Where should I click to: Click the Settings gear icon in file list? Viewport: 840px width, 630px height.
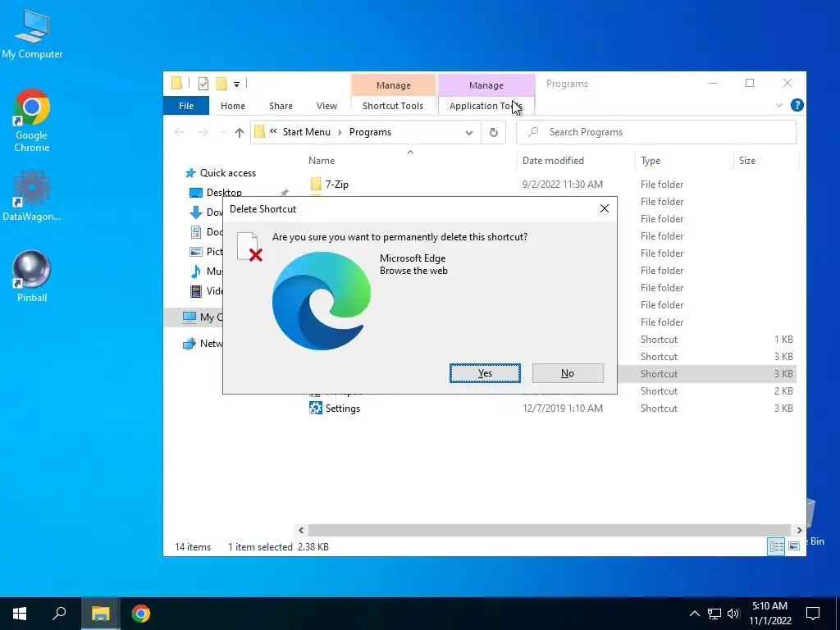tap(316, 409)
